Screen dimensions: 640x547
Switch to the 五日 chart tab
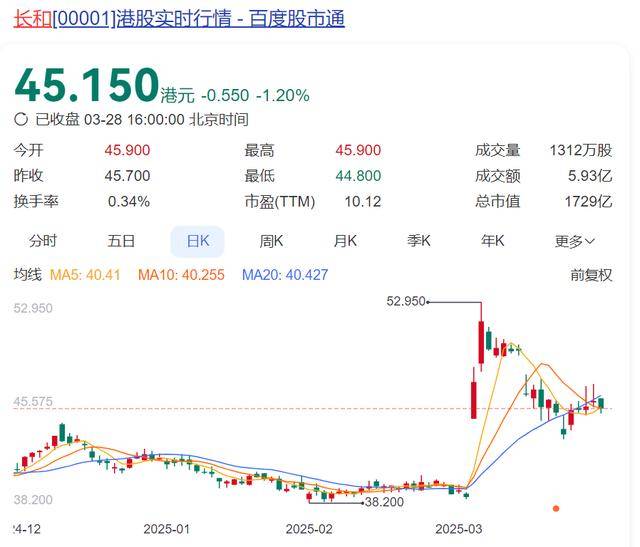[121, 241]
